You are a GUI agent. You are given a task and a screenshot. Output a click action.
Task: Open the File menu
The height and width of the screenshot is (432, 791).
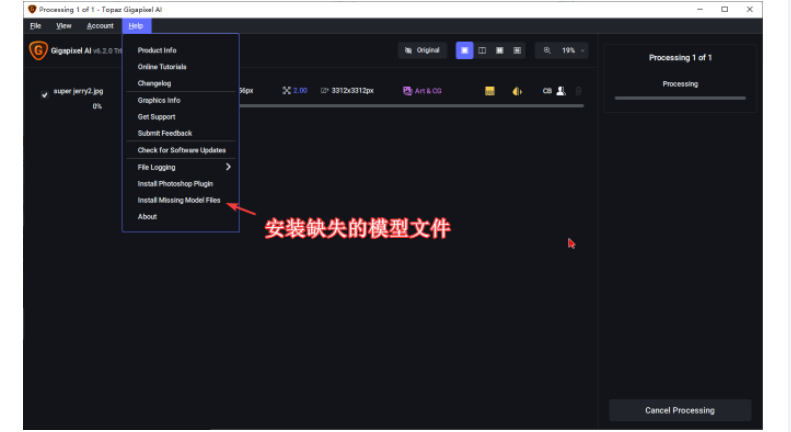[x=36, y=26]
